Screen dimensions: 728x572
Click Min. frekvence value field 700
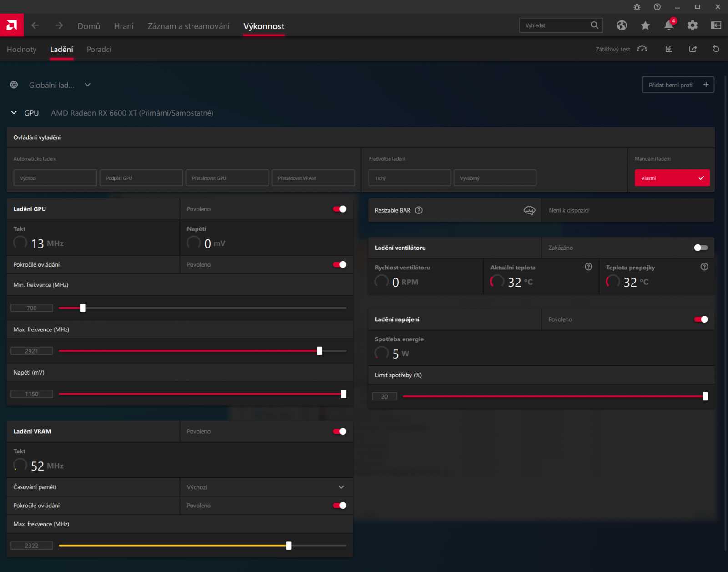point(32,308)
